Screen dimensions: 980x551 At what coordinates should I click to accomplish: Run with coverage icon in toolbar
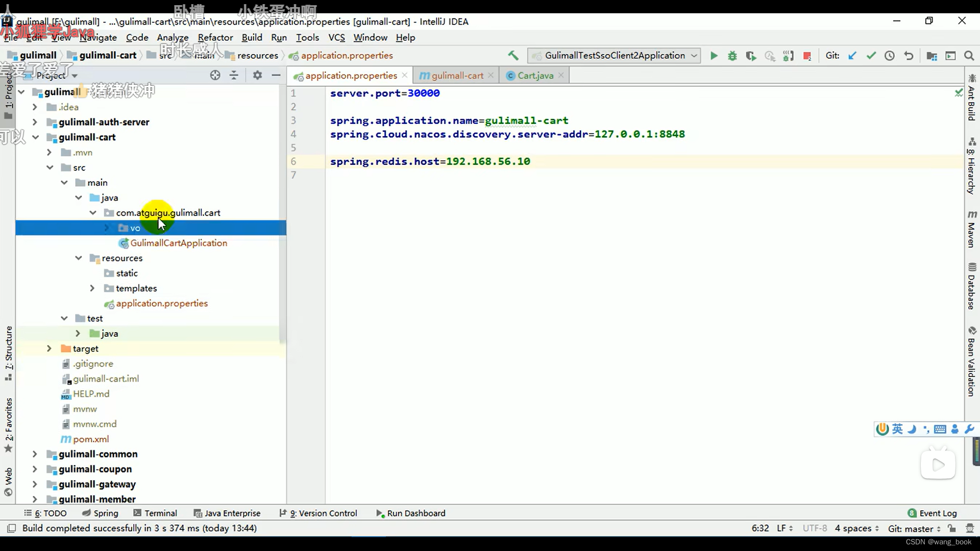coord(751,56)
